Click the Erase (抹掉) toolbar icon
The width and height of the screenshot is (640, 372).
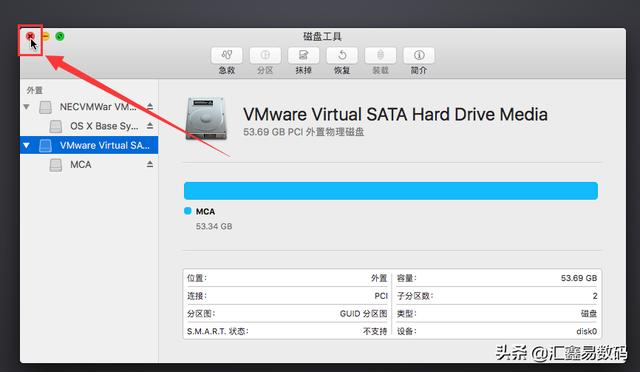[303, 55]
